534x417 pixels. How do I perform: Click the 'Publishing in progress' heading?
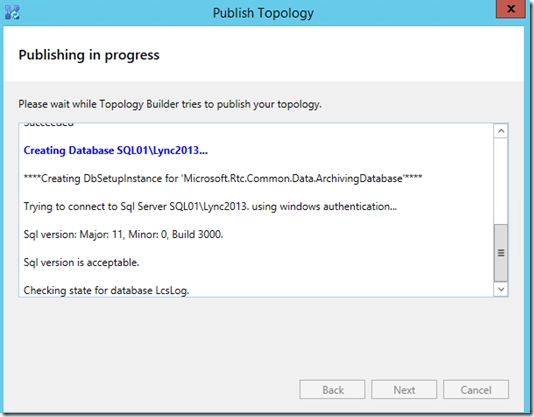[89, 55]
